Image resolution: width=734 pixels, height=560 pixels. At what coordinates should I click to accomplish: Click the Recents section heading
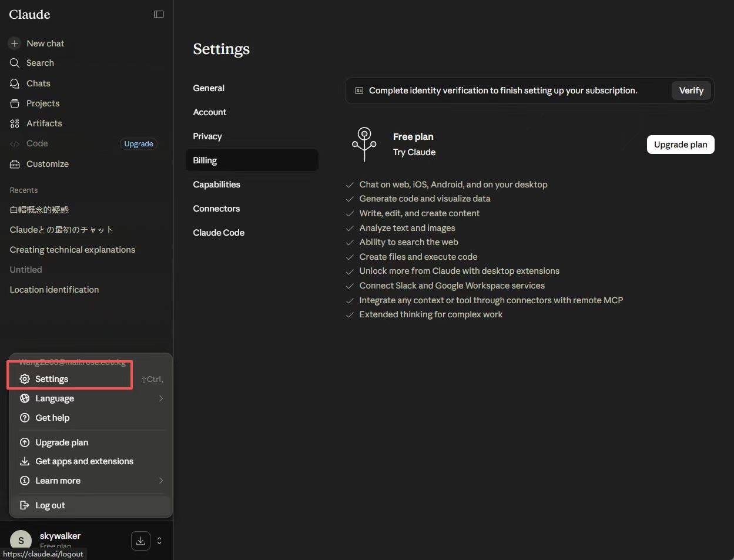24,190
